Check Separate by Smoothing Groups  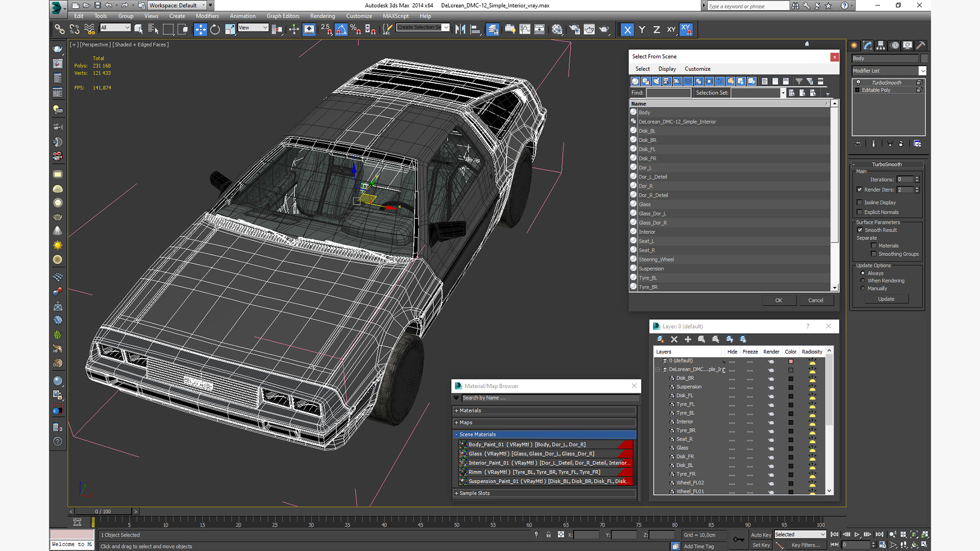pos(874,254)
